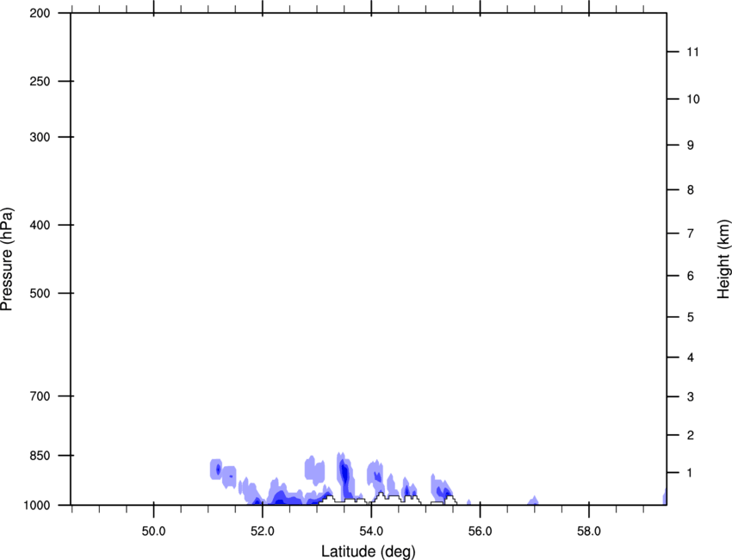Viewport: 732px width, 560px height.
Task: Click the 10 km height label
Action: pyautogui.click(x=693, y=99)
